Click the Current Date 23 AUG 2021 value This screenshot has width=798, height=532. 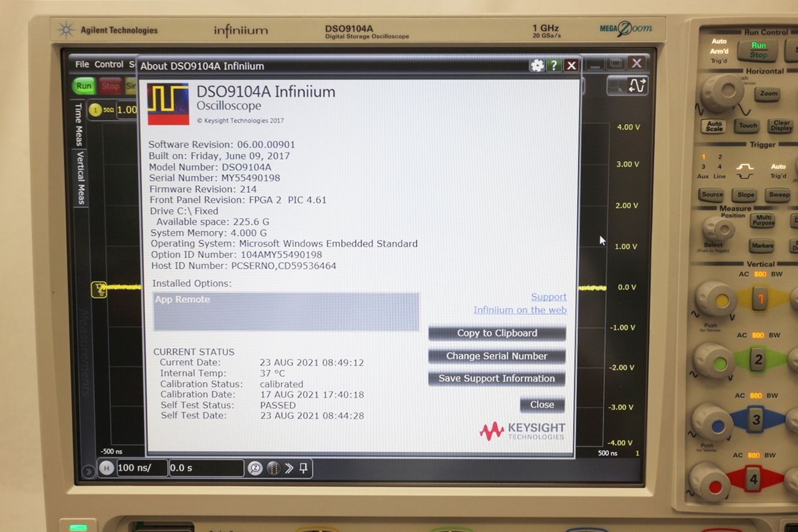[x=312, y=362]
